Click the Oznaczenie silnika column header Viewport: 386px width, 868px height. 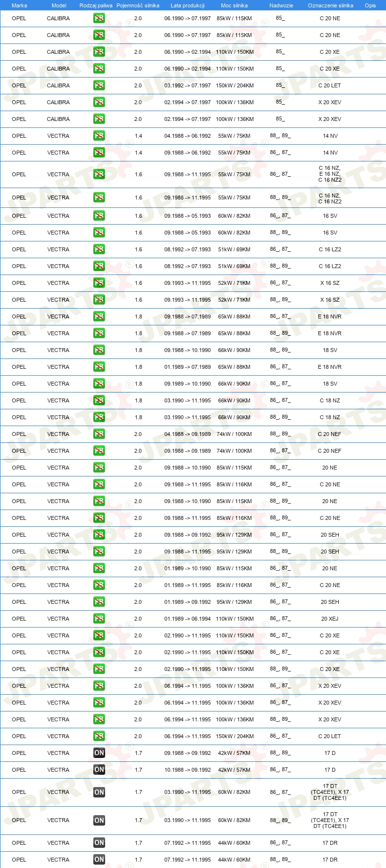[x=330, y=5]
